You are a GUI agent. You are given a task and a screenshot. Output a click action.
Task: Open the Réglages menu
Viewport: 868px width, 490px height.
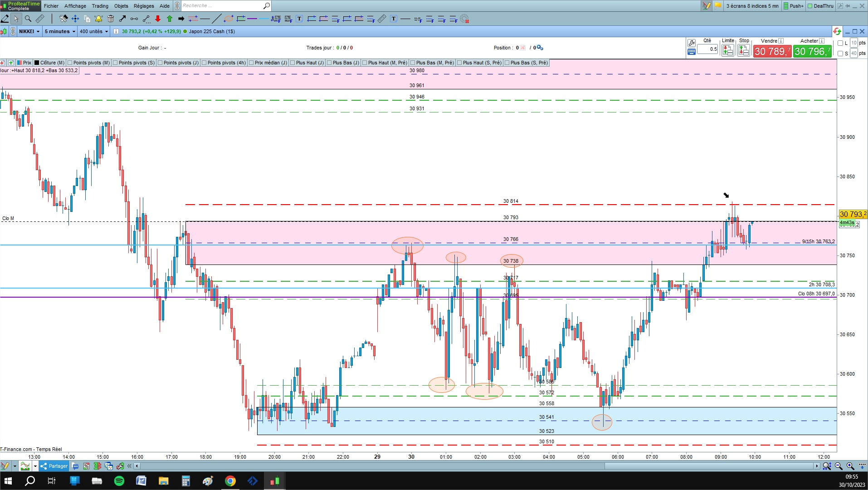click(144, 6)
